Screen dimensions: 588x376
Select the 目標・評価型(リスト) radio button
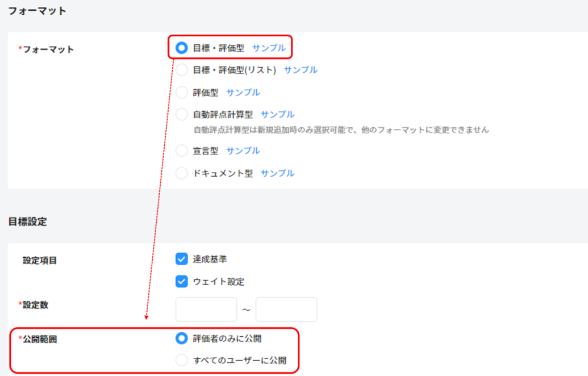click(x=182, y=70)
